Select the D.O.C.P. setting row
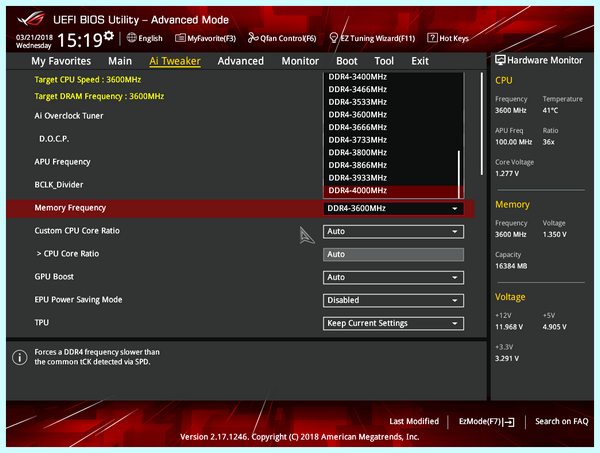600x453 pixels. click(54, 139)
